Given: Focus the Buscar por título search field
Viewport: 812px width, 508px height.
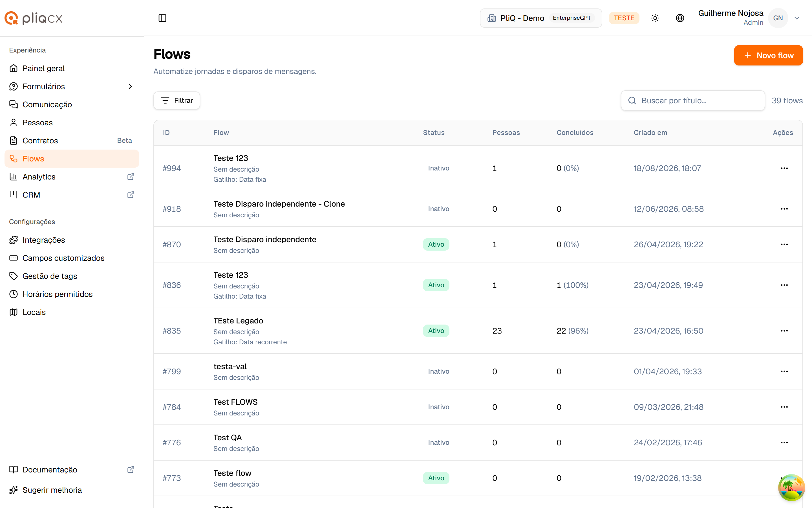Looking at the screenshot, I should coord(692,100).
